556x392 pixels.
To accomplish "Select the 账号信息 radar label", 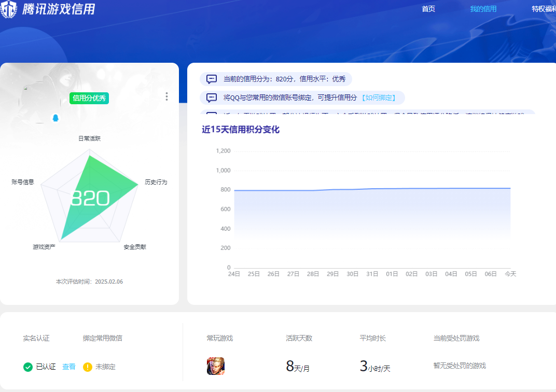I will 23,182.
